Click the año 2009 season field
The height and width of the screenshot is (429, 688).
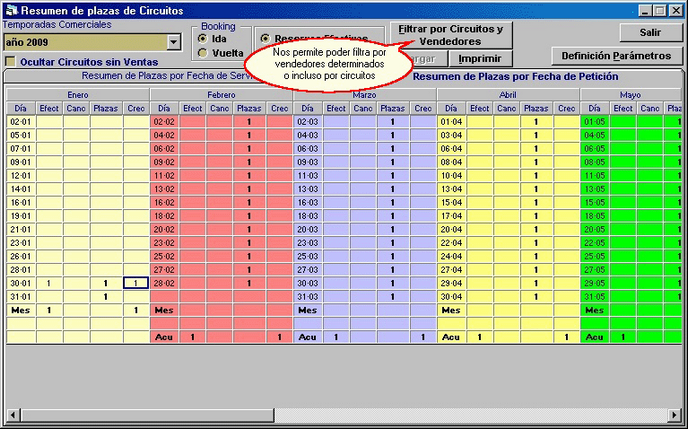click(84, 42)
